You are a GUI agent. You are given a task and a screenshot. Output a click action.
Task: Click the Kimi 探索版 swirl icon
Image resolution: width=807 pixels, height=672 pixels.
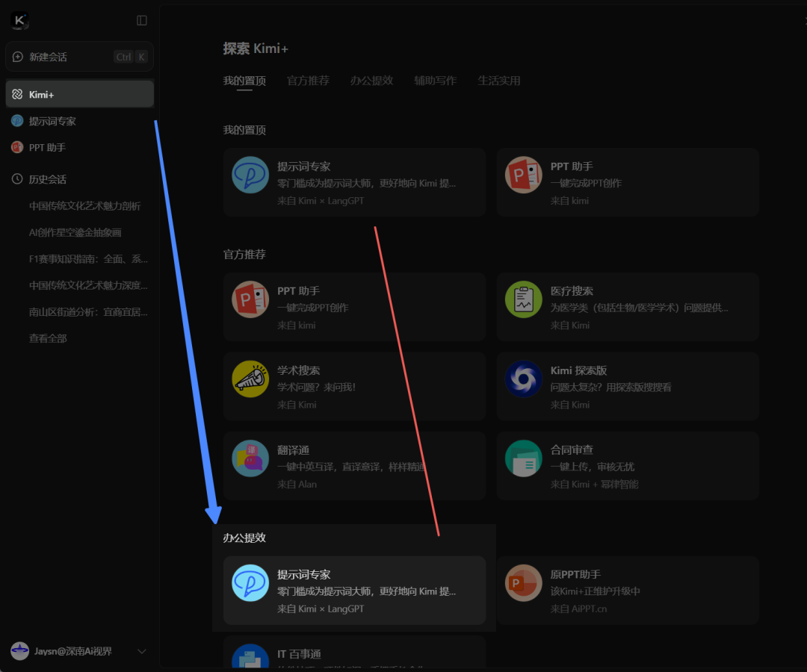coord(523,379)
